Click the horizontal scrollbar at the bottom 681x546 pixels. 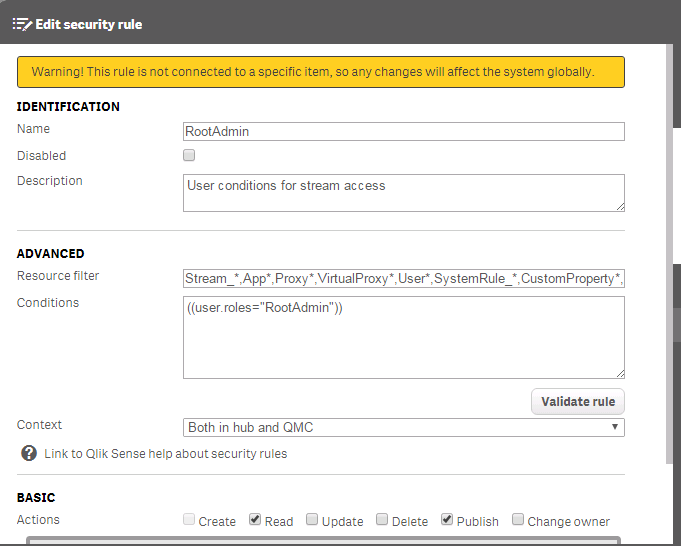point(322,542)
